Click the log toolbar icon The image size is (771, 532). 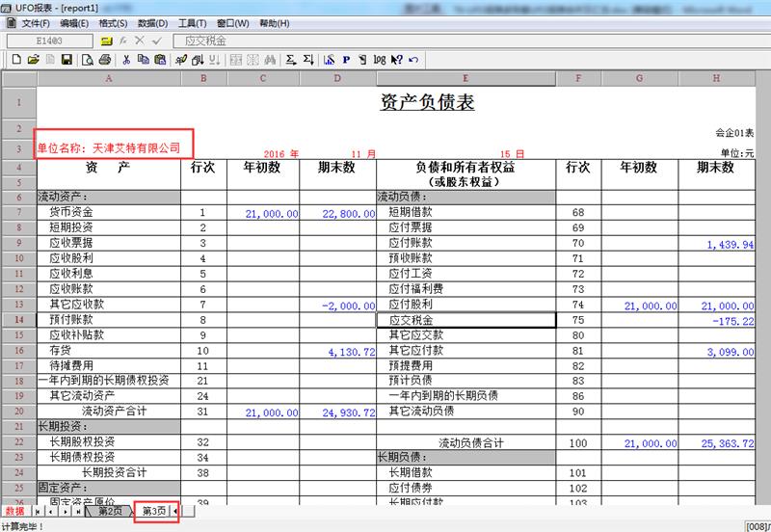[x=380, y=60]
